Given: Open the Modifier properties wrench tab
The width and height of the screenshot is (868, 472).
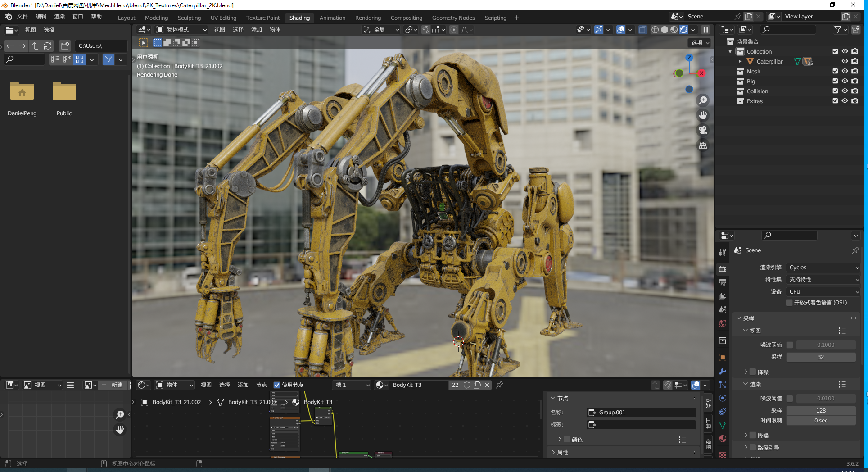Looking at the screenshot, I should pos(723,371).
